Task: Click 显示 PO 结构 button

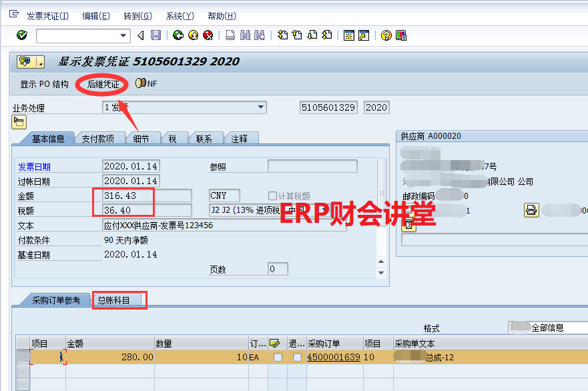Action: [x=44, y=84]
